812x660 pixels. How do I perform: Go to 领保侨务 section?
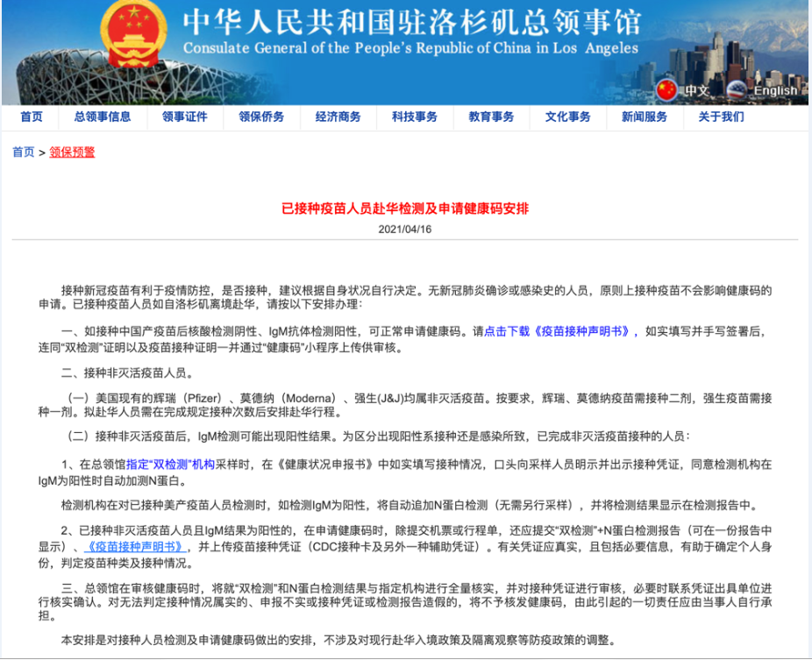click(x=261, y=117)
